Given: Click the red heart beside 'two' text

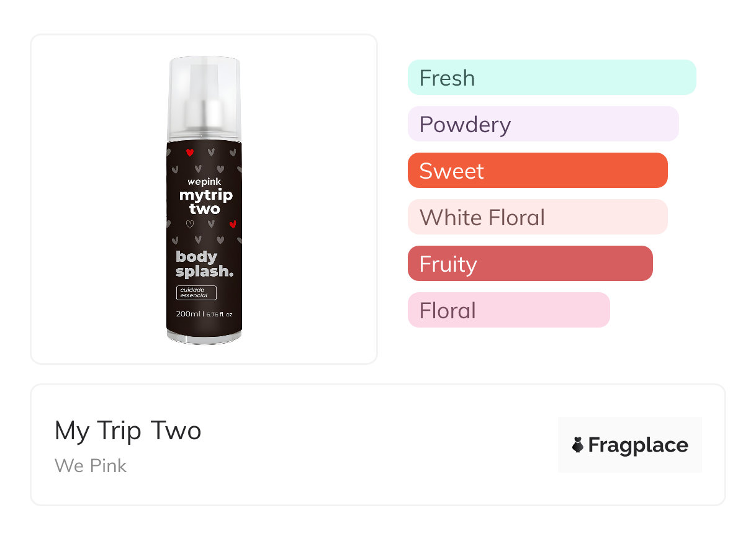Looking at the screenshot, I should tap(233, 224).
